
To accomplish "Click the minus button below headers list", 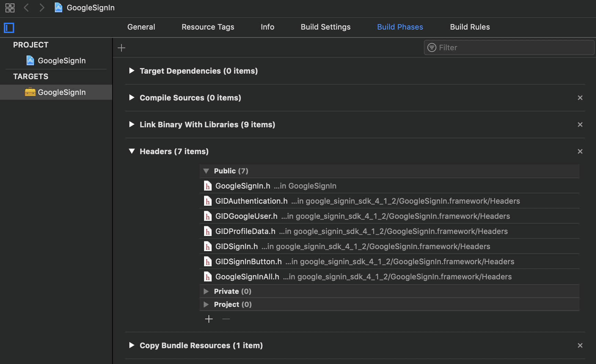I will tap(226, 319).
